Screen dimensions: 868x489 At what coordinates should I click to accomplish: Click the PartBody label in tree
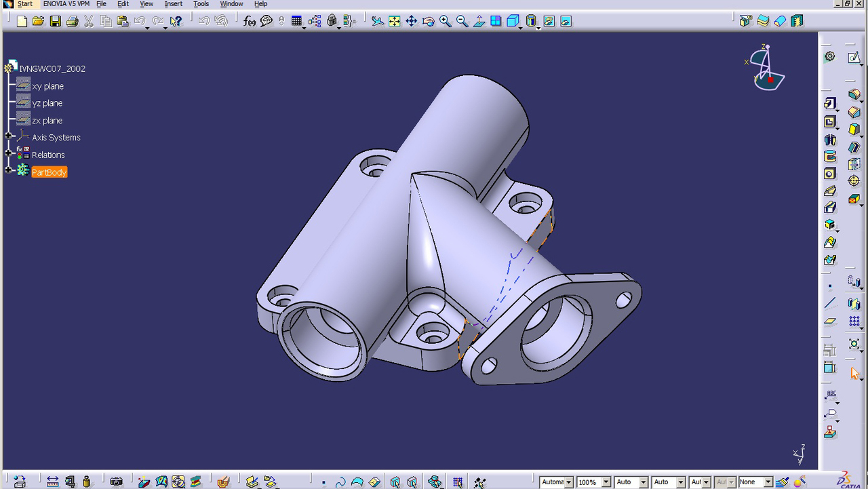[x=50, y=172]
